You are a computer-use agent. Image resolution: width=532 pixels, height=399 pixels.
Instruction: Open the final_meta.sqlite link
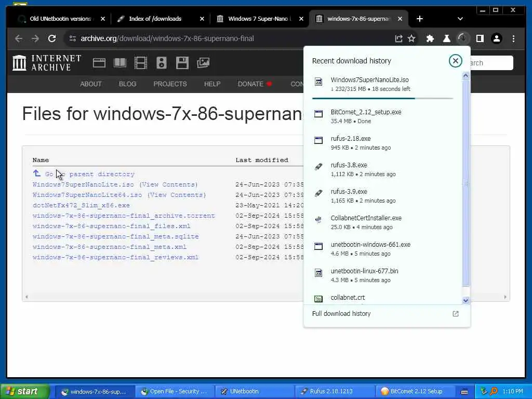tap(116, 236)
